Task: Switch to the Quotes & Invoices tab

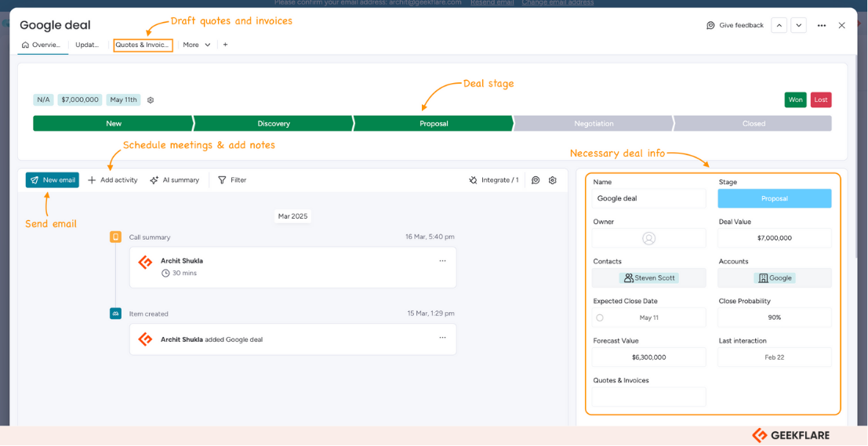Action: coord(143,45)
